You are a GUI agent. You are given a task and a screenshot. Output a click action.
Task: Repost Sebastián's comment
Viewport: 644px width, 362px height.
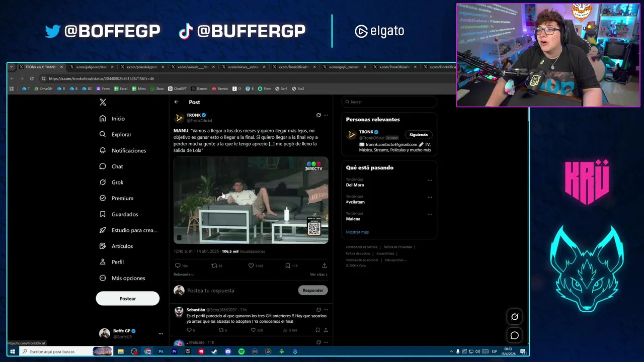point(221,330)
